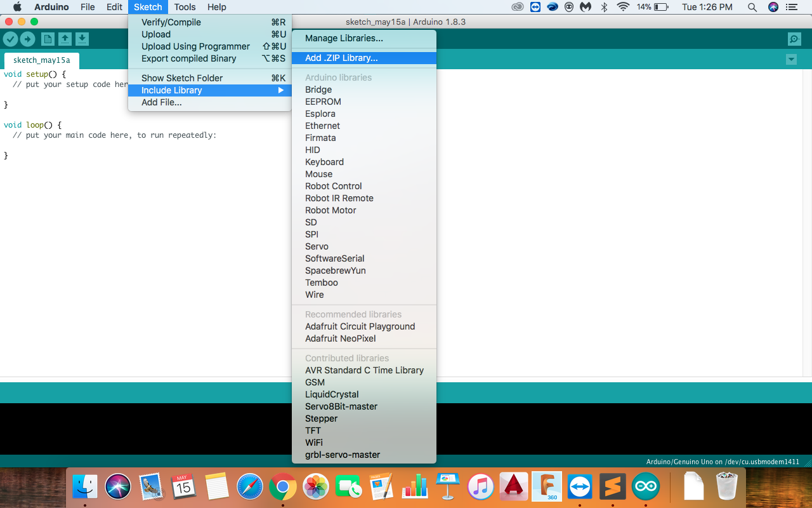Include the Adafruit NeoPixel library
Image resolution: width=812 pixels, height=508 pixels.
(364, 338)
